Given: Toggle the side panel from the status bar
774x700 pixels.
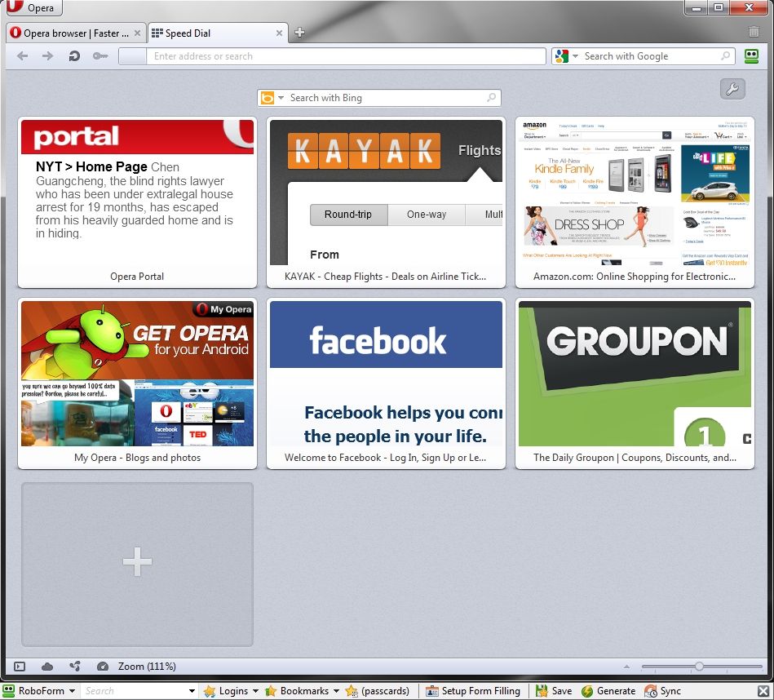Looking at the screenshot, I should (20, 667).
